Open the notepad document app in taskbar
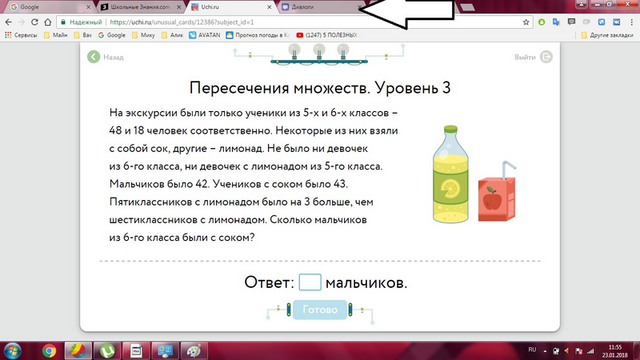Viewport: 640px width, 360px height. click(x=136, y=351)
